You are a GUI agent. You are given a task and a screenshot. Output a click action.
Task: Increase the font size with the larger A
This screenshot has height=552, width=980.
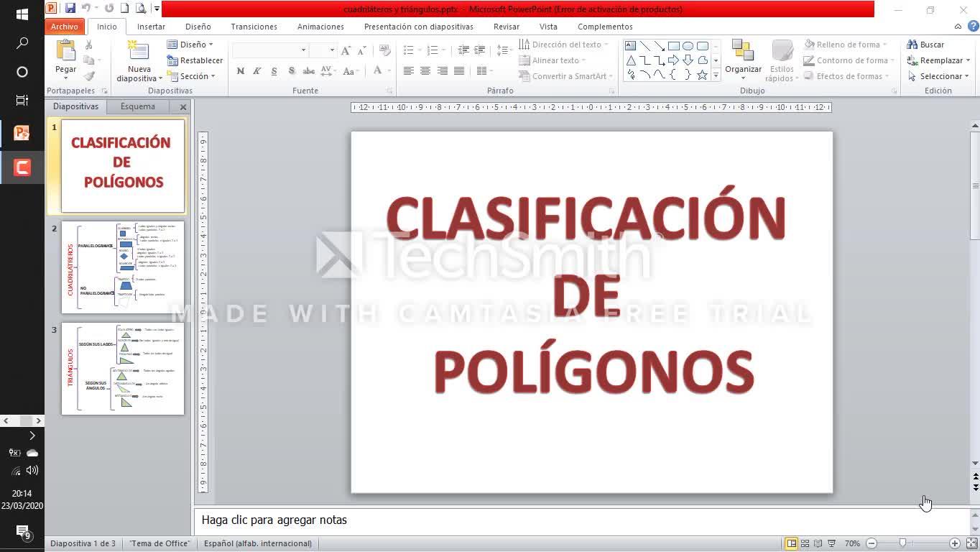[346, 50]
